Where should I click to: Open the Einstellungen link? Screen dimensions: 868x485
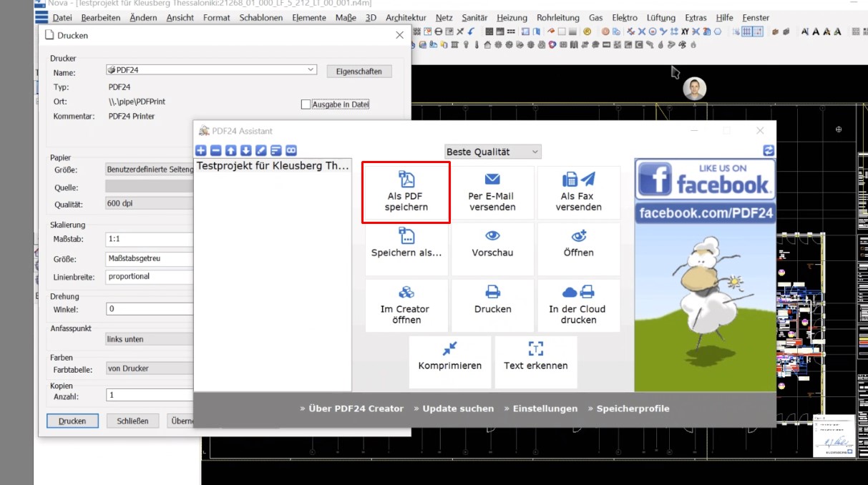pos(540,408)
